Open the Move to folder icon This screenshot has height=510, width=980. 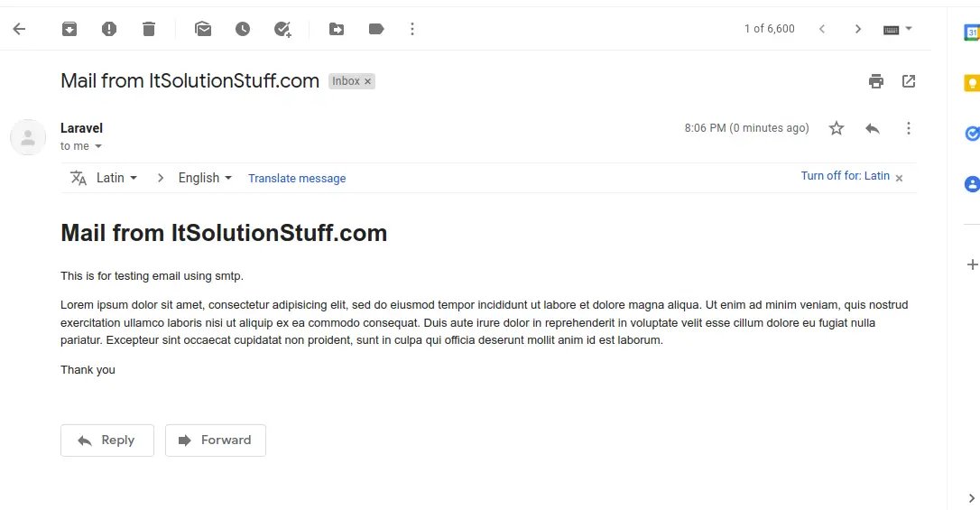(337, 29)
